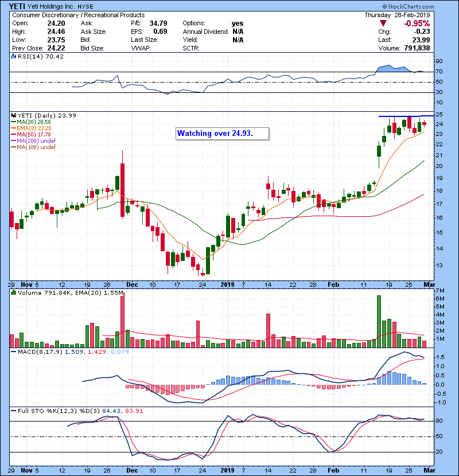Click the Volume 791.84K, EMA(20) 1.55M label
Image resolution: width=459 pixels, height=476 pixels.
pos(71,293)
